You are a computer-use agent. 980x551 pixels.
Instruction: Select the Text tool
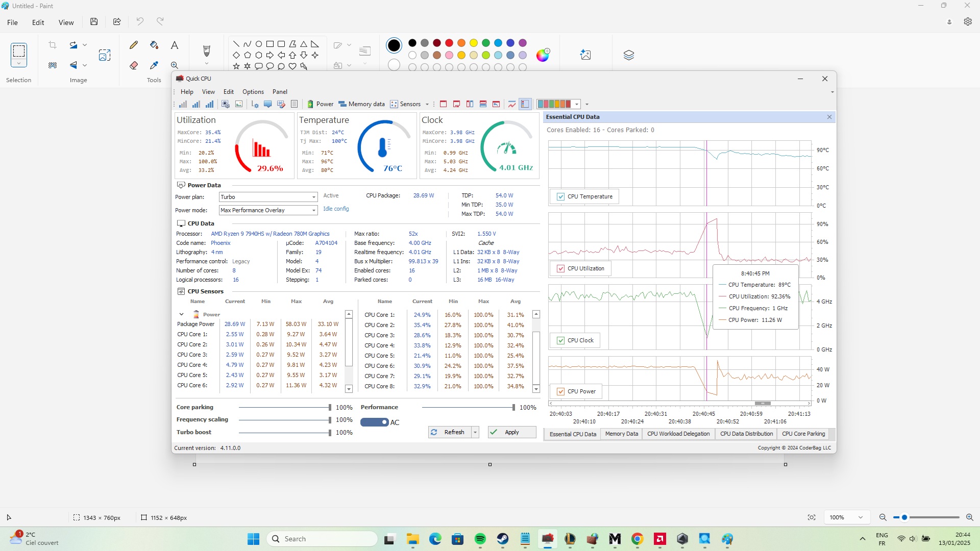click(175, 45)
